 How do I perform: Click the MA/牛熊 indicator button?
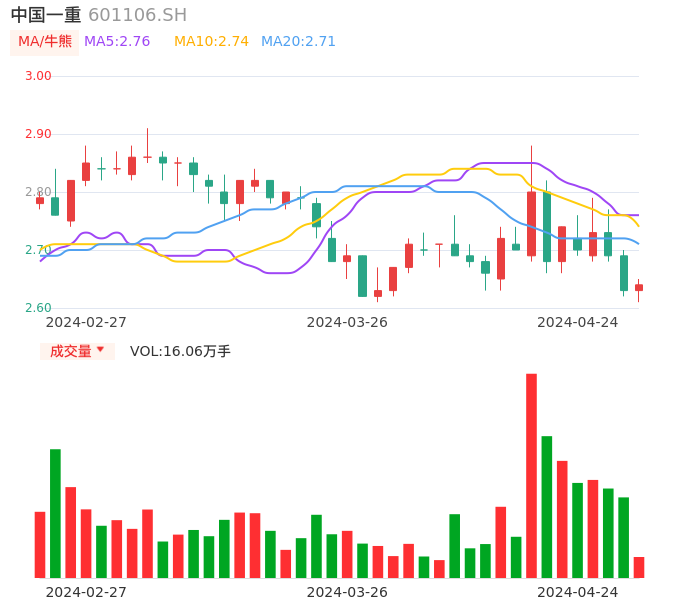[x=44, y=42]
